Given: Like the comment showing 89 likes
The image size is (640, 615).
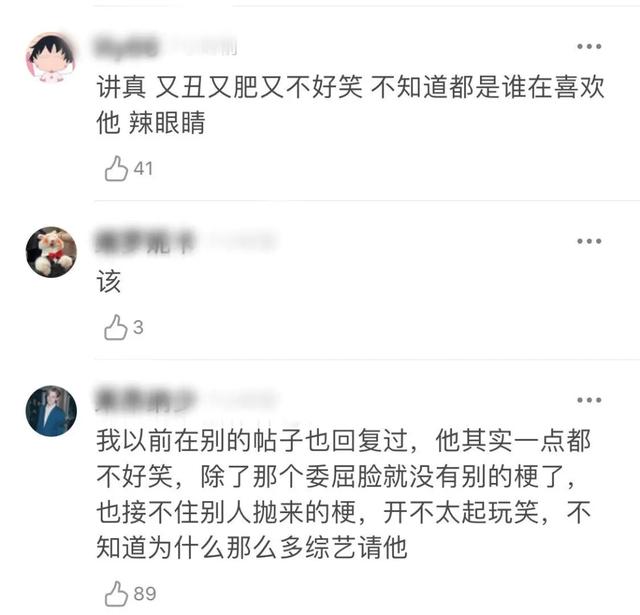Looking at the screenshot, I should pyautogui.click(x=116, y=593).
